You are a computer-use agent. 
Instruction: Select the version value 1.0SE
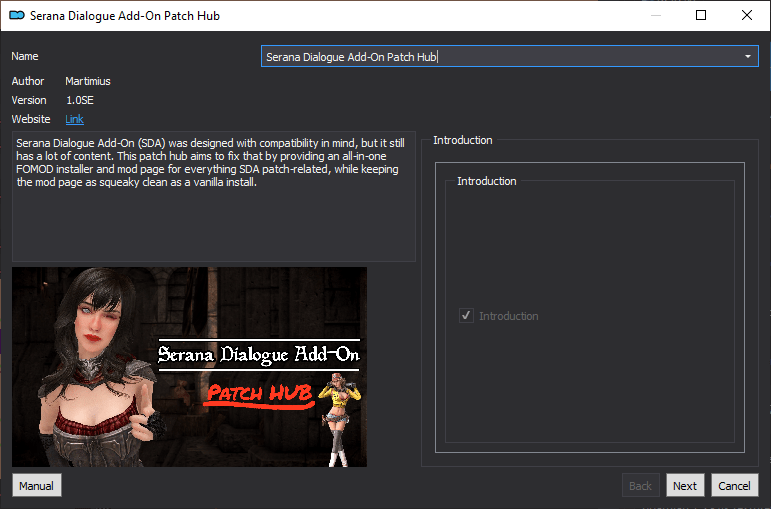[x=80, y=100]
